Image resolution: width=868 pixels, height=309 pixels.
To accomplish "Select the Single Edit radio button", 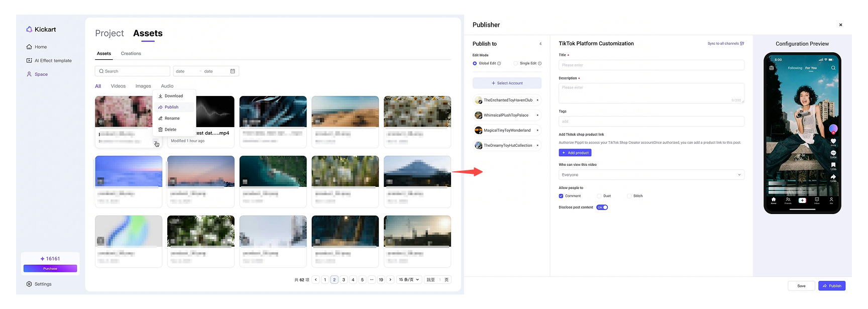I will point(515,63).
